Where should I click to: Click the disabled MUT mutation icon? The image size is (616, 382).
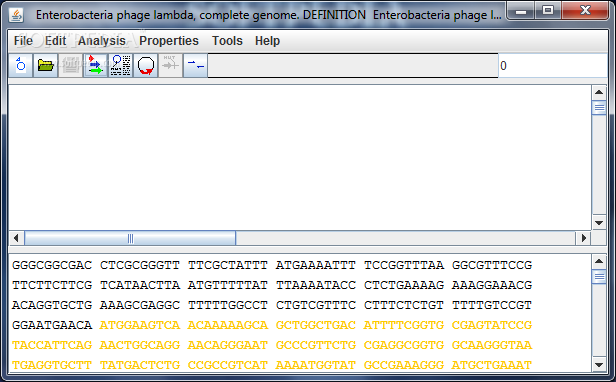tap(170, 65)
